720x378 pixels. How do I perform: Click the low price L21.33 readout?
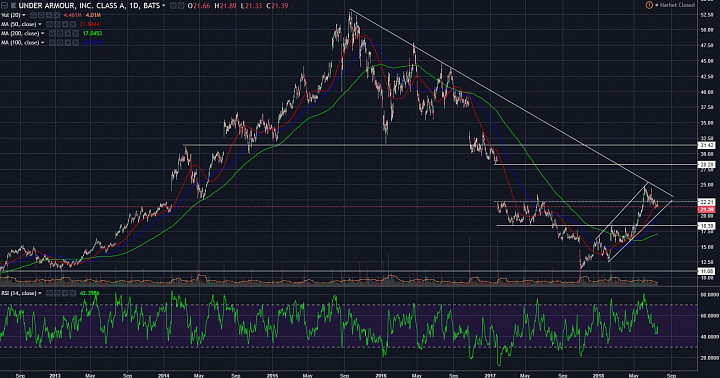pos(251,6)
